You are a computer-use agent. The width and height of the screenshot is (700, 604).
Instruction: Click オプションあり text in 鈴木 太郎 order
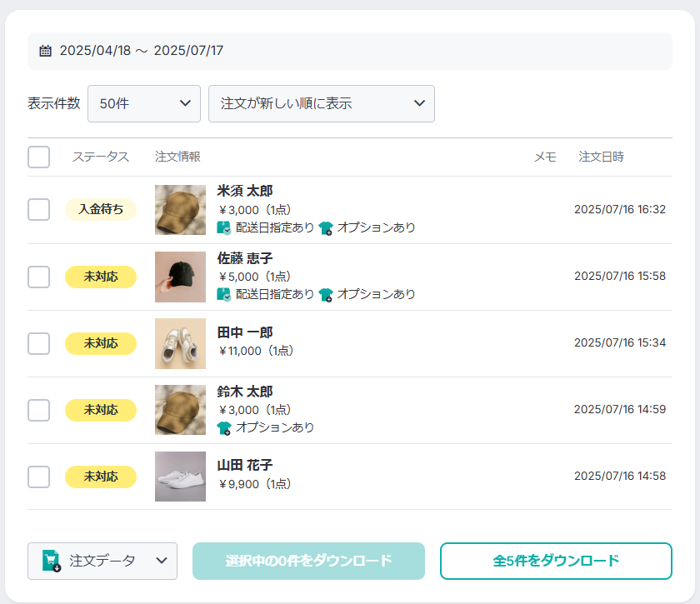click(274, 427)
